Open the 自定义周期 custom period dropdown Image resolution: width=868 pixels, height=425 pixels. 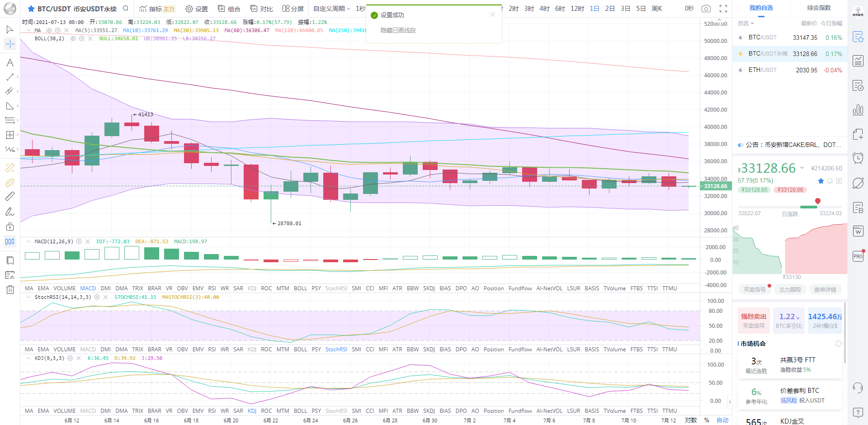[x=332, y=9]
